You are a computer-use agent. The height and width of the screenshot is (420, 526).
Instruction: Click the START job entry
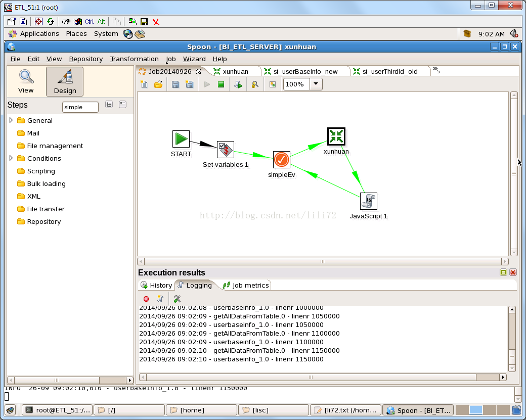coord(181,139)
